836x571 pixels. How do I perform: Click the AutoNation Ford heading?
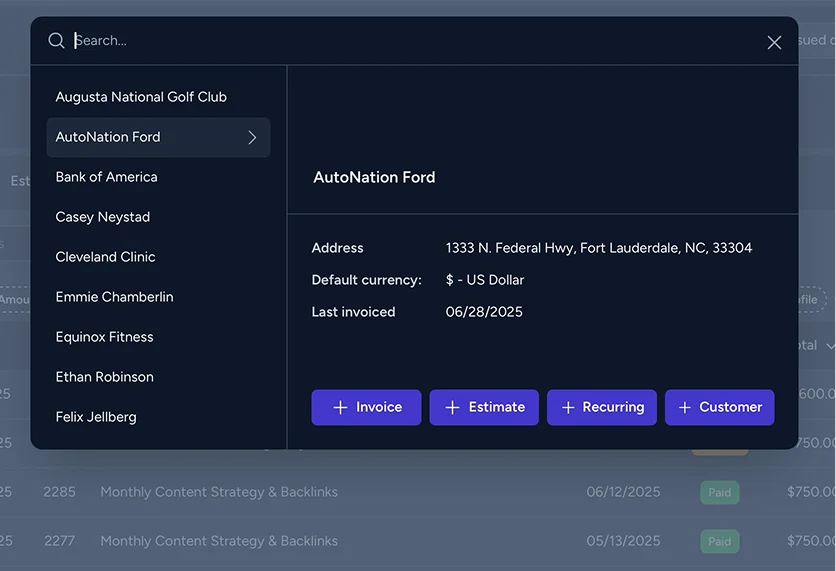coord(374,178)
